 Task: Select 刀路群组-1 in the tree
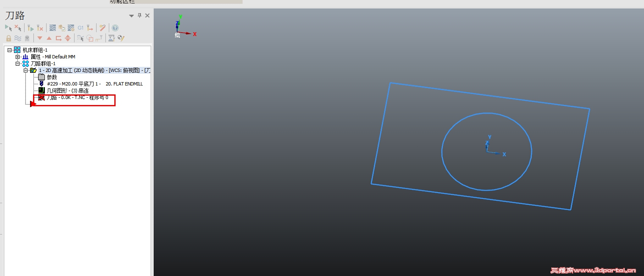point(43,63)
